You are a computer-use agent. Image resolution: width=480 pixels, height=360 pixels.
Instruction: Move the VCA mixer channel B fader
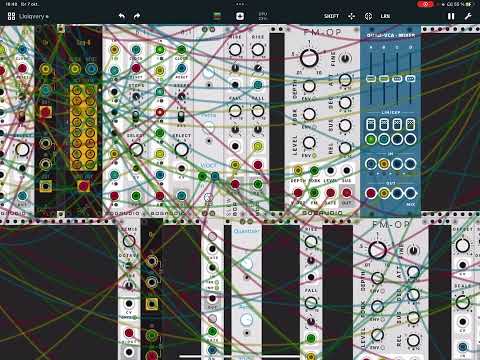click(384, 79)
